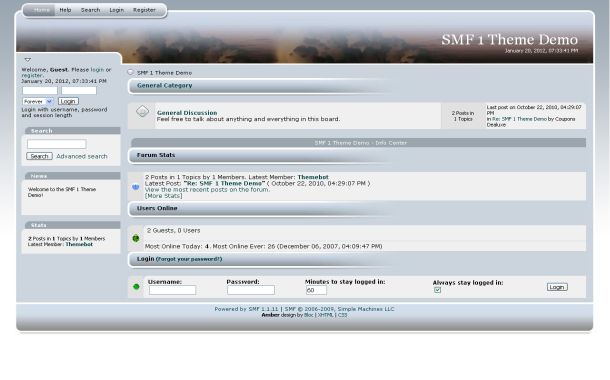
Task: Open the Advanced search link
Action: pos(82,156)
